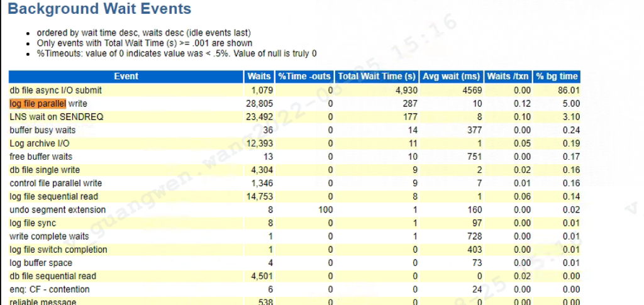
Task: Select the log file switch completion event
Action: (58, 250)
